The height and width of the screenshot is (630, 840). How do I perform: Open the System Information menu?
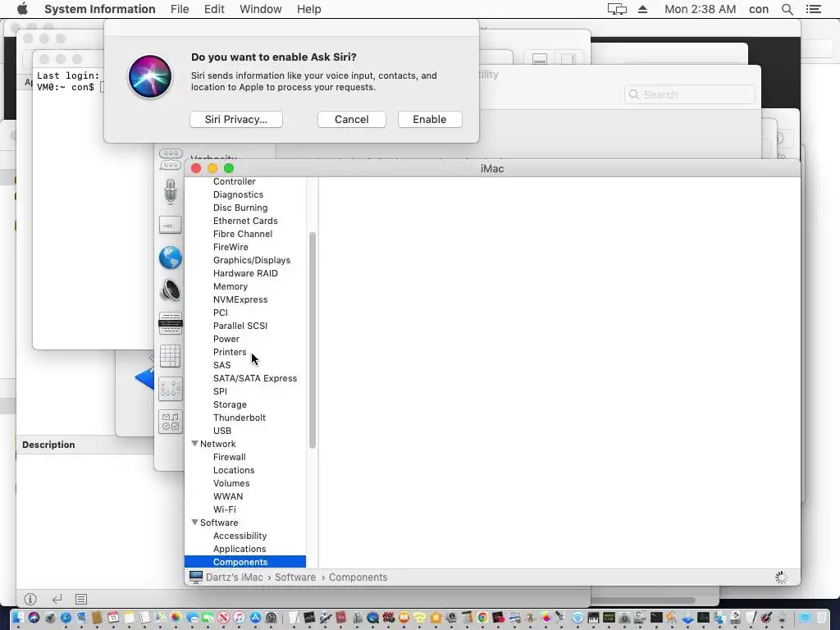click(x=99, y=9)
